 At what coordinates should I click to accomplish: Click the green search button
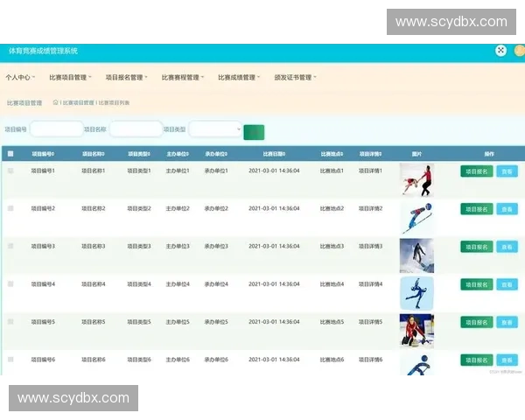pos(254,132)
